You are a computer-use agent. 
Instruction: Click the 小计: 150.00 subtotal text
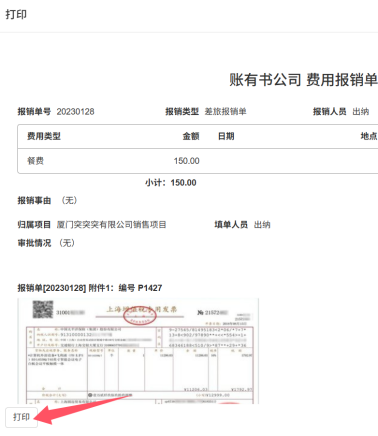point(171,183)
